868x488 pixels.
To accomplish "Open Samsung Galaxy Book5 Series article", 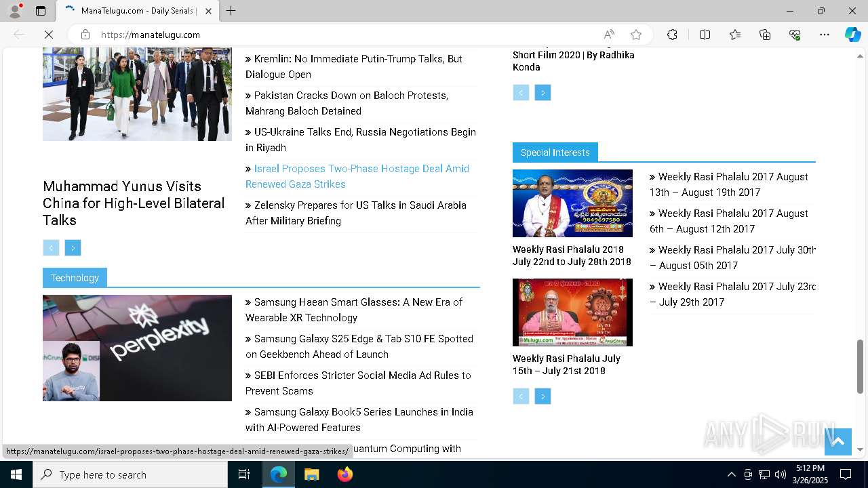I will 359,420.
